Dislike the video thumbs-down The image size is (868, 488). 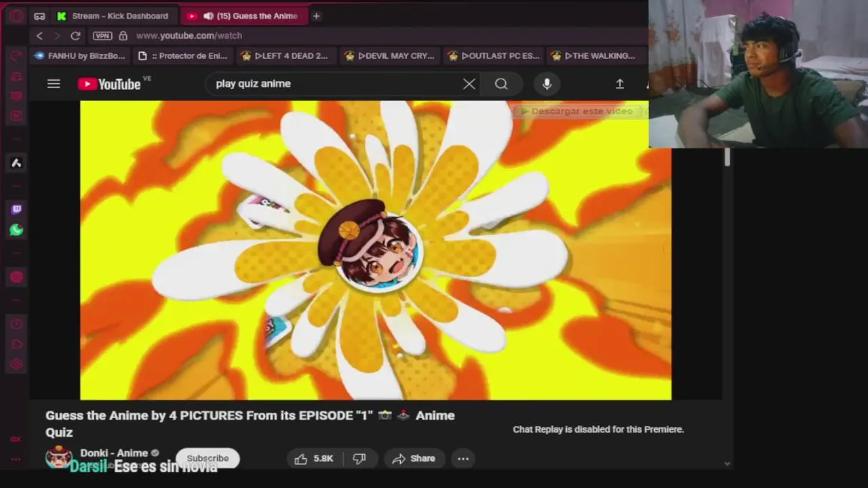click(x=359, y=458)
